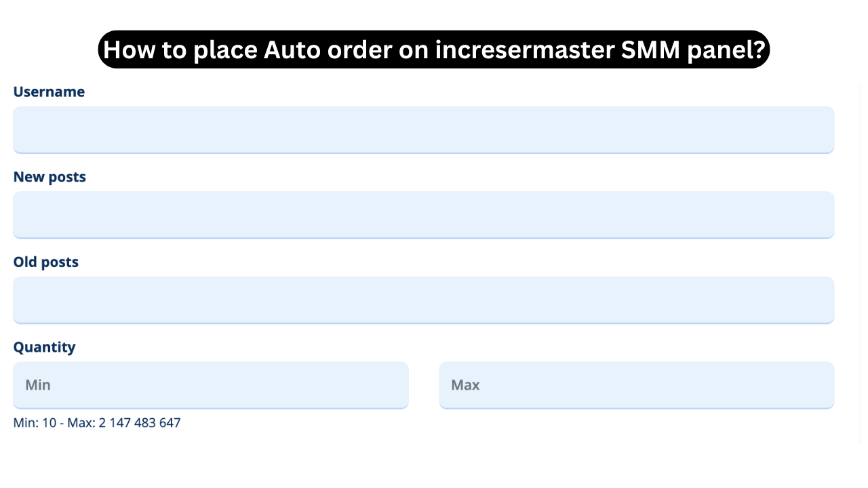Image resolution: width=868 pixels, height=488 pixels.
Task: Click the Old posts input field
Action: click(422, 299)
